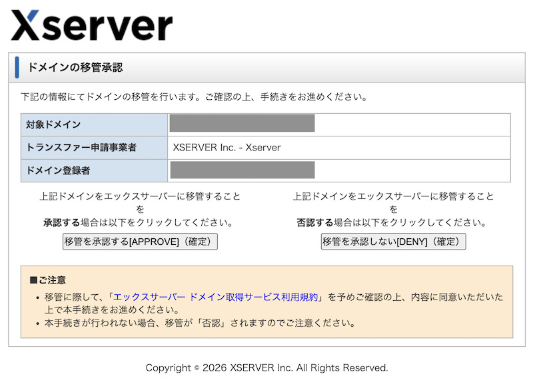Select the XSERVER Inc. - Xserver value
The width and height of the screenshot is (533, 392).
[x=227, y=148]
